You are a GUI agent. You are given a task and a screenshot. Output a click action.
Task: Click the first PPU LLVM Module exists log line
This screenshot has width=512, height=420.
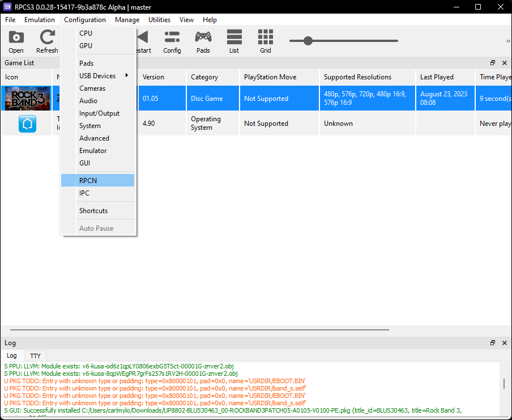[119, 366]
